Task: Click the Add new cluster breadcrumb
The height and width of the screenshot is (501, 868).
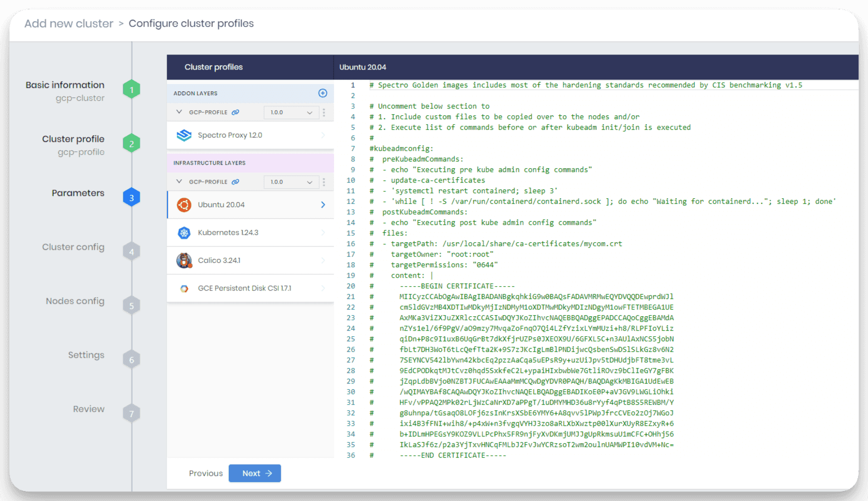Action: pos(68,23)
